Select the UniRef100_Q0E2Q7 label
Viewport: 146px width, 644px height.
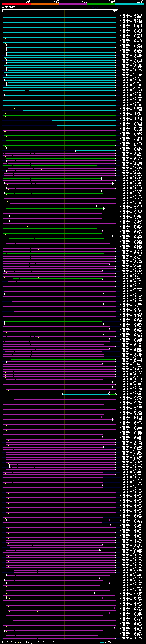131,32
